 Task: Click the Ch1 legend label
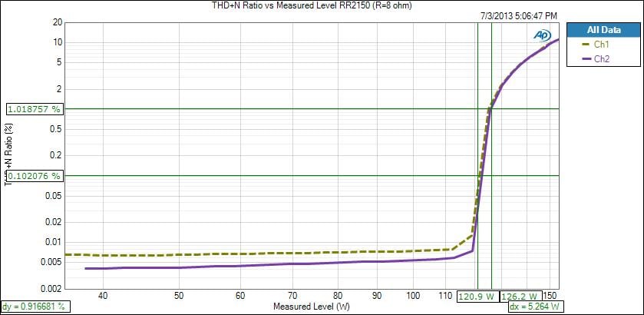click(602, 45)
